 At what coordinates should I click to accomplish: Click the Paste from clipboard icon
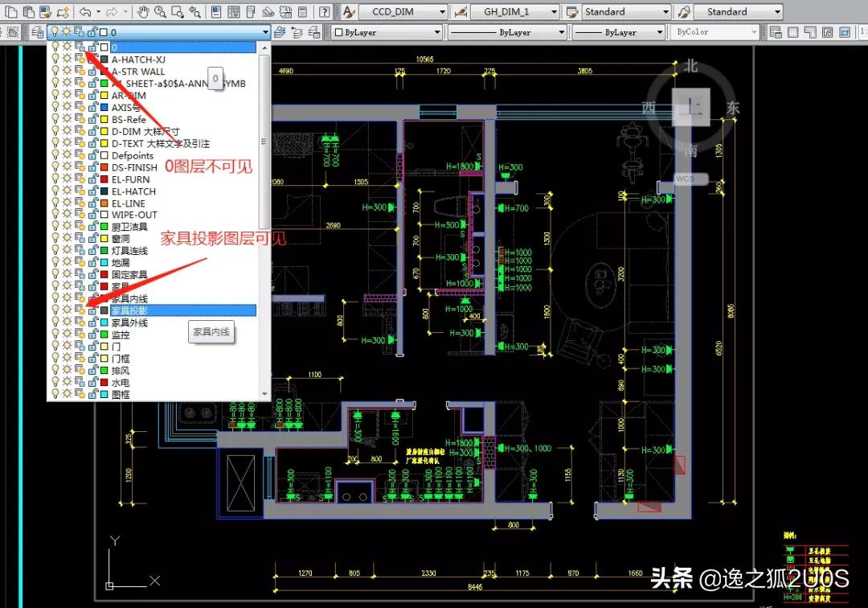[x=29, y=12]
